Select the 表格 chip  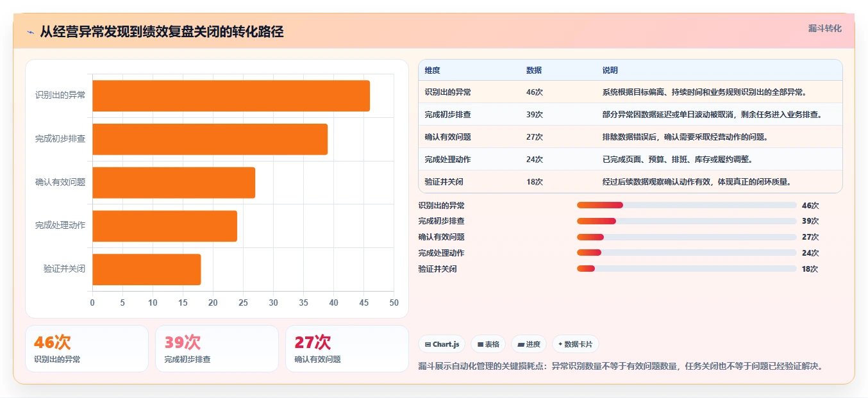488,344
